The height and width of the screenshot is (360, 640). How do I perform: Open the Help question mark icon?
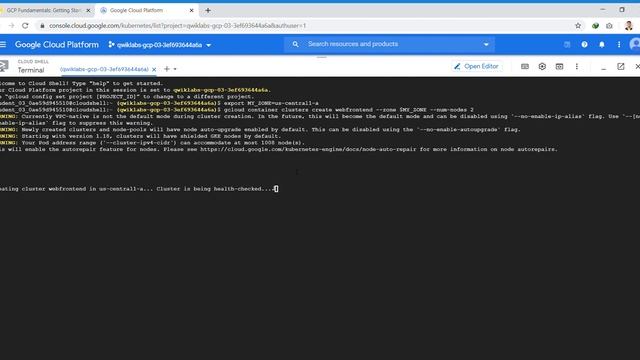coord(584,44)
